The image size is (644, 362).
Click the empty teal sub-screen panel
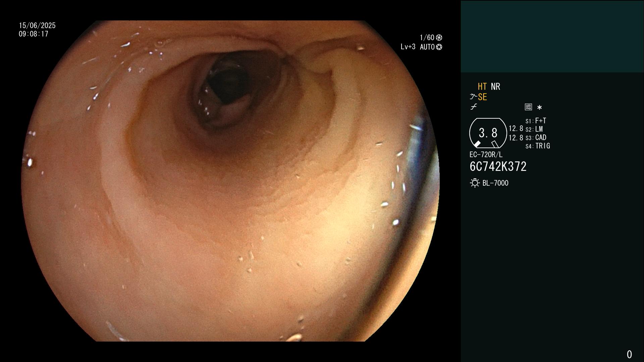[552, 36]
